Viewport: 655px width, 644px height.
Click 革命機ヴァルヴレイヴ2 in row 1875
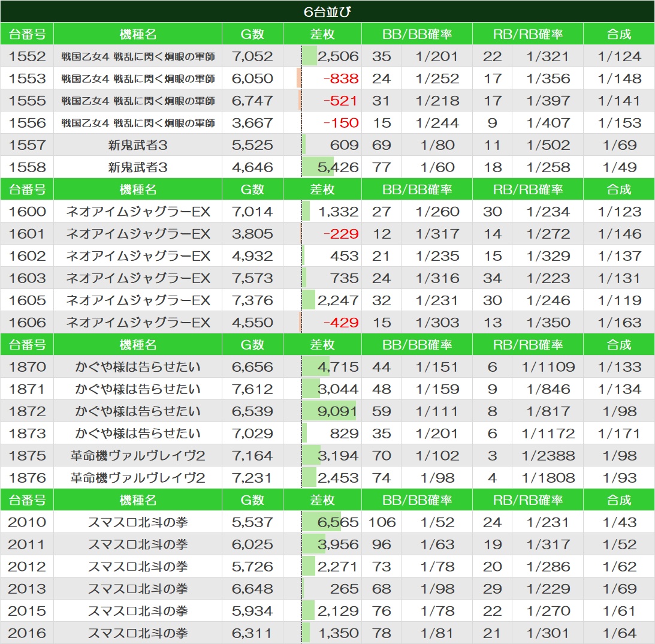pos(138,456)
